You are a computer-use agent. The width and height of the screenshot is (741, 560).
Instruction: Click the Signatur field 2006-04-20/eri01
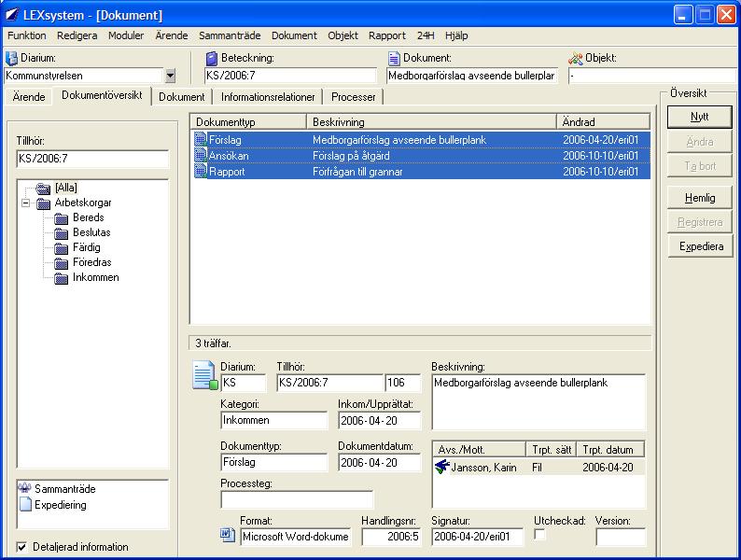pyautogui.click(x=477, y=537)
